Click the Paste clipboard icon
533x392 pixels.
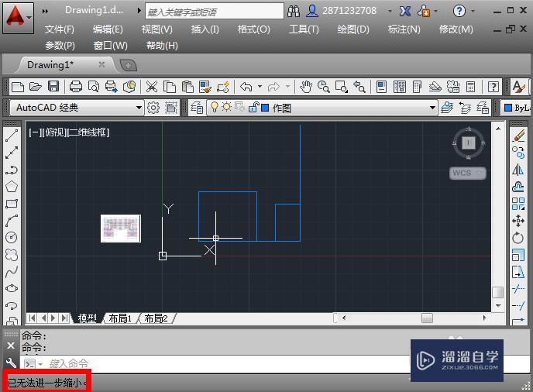pos(187,87)
